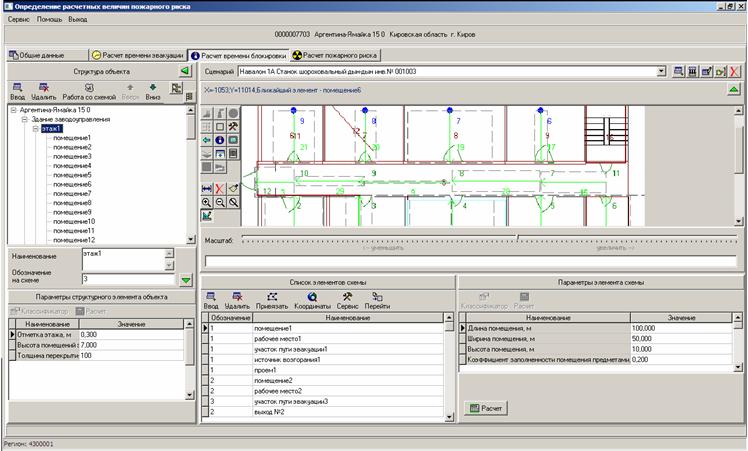This screenshot has width=748, height=451.
Task: Click red X icon right of scenario field
Action: 734,73
